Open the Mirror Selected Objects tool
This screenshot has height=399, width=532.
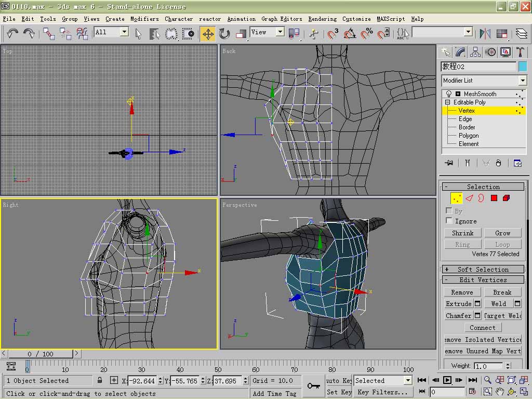coord(485,34)
